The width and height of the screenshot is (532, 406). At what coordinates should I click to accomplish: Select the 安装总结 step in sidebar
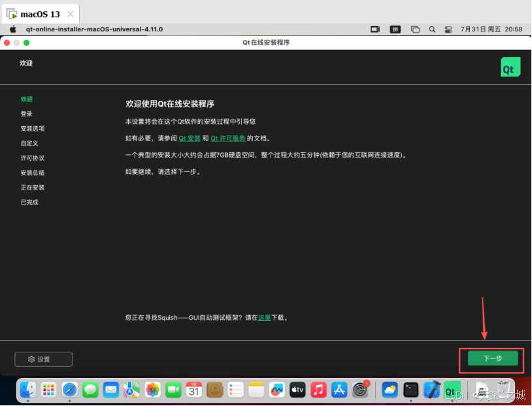pyautogui.click(x=33, y=173)
